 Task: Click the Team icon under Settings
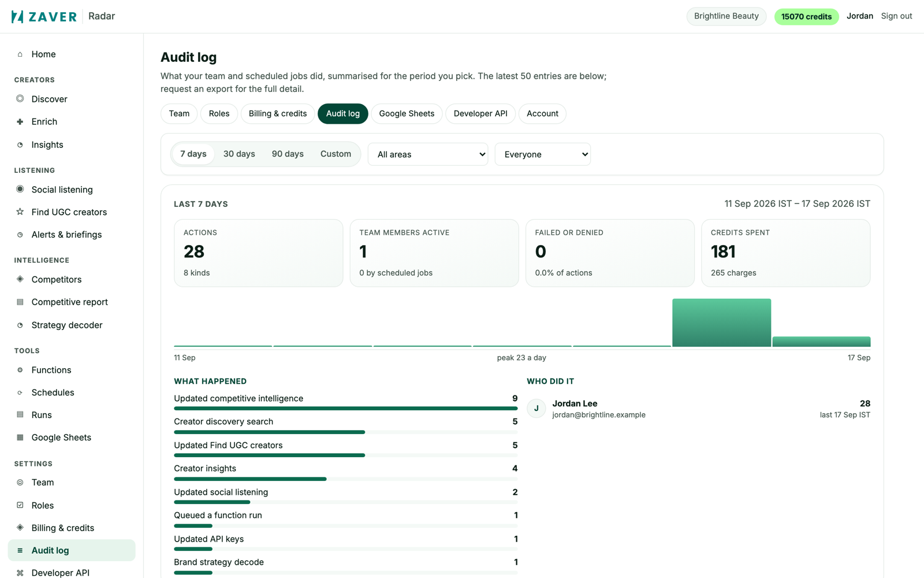[x=20, y=482]
